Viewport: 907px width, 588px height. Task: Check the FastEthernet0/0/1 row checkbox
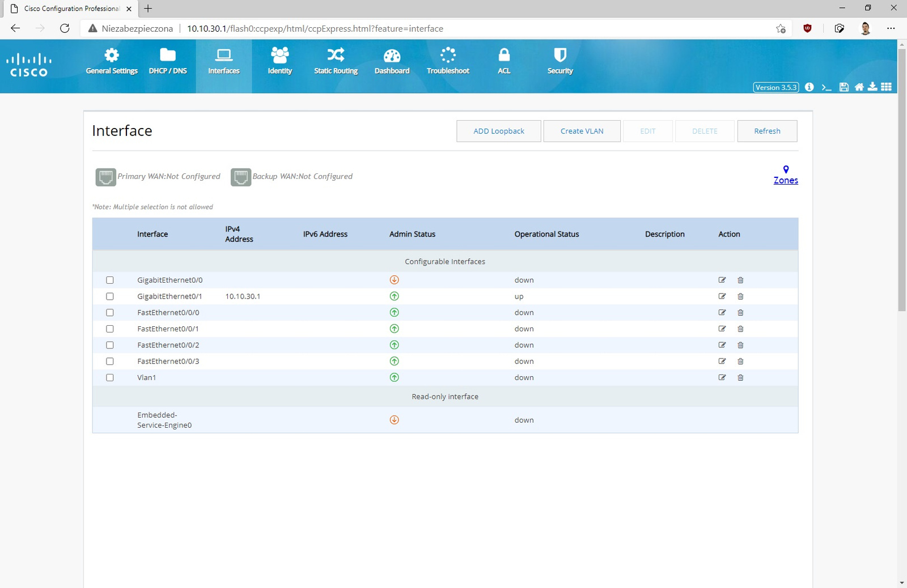[110, 329]
